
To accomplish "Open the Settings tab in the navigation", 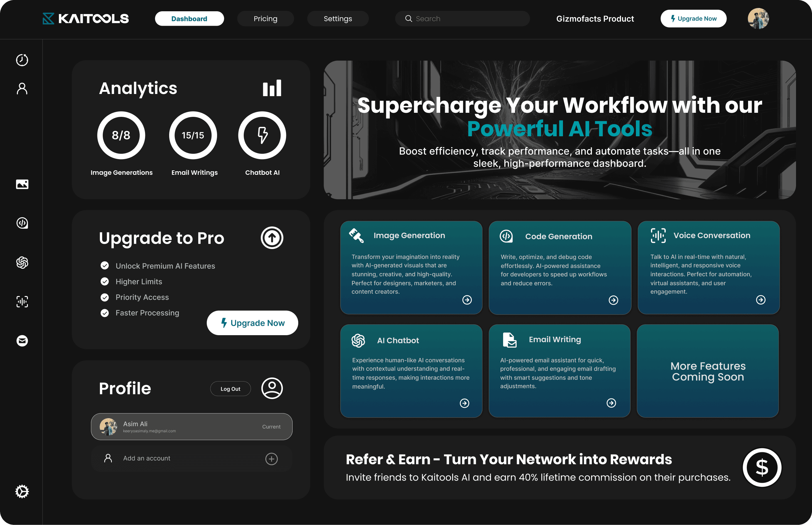I will [337, 18].
